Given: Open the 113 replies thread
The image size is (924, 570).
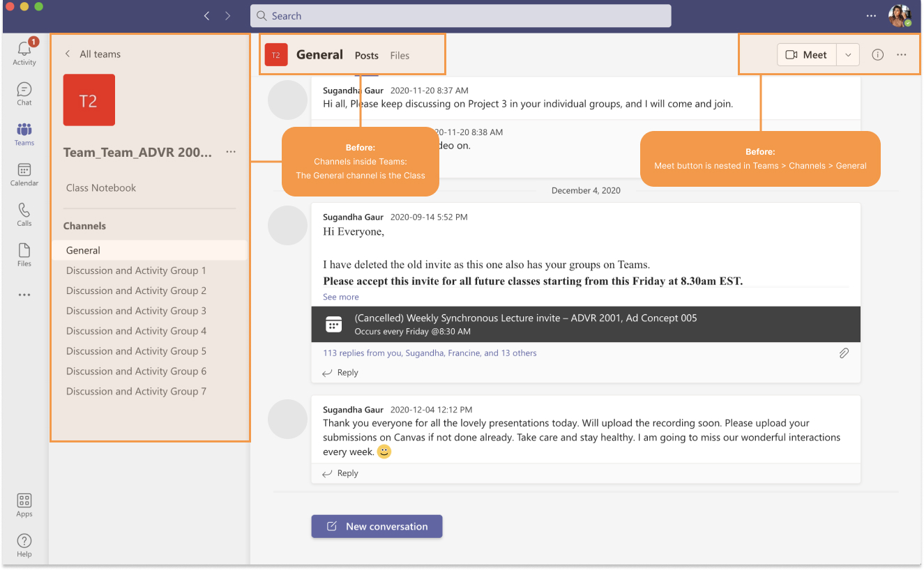Looking at the screenshot, I should 430,353.
